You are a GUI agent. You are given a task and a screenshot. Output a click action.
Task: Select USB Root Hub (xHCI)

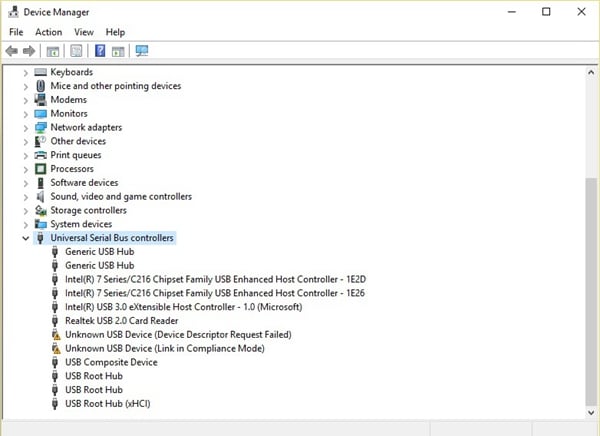pyautogui.click(x=108, y=403)
